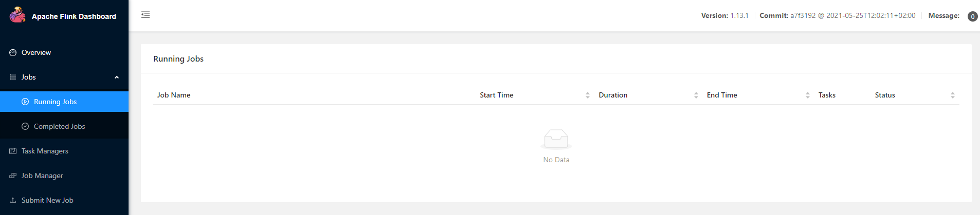Click the Apache Flink squirrel logo

point(17,15)
